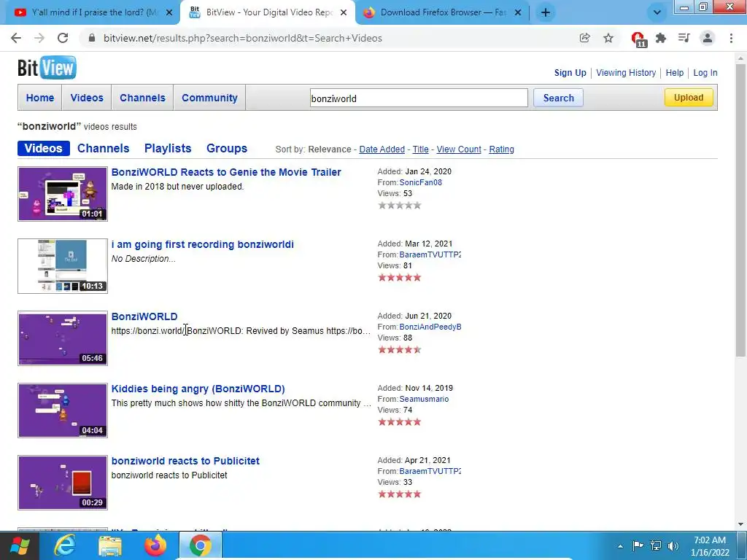
Task: Open the Help link
Action: 675,73
